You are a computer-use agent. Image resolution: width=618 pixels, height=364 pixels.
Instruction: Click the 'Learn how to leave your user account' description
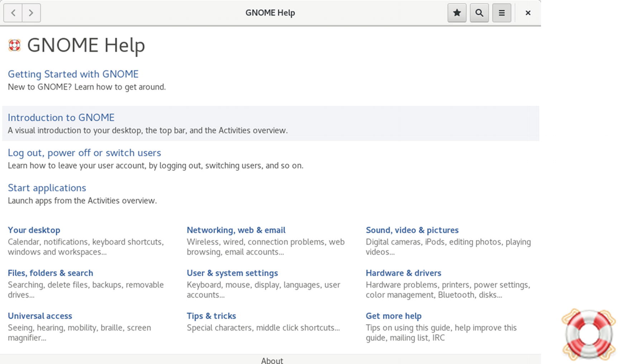point(155,165)
